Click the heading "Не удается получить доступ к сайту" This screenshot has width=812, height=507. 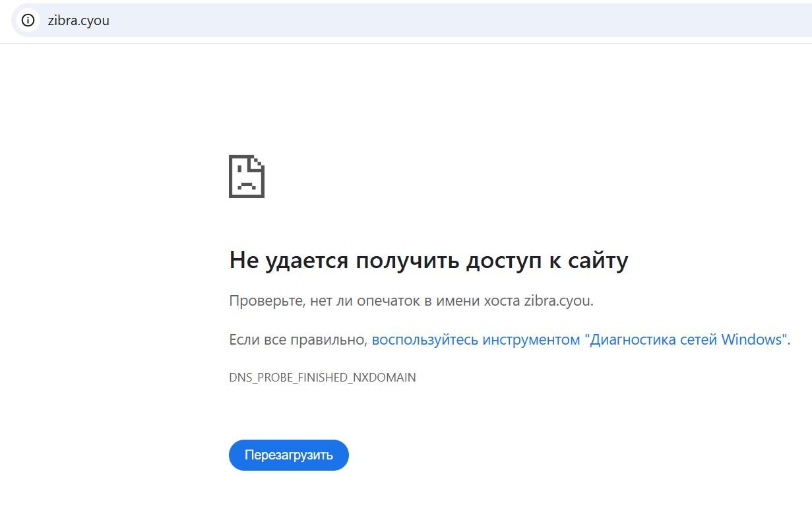pos(429,261)
